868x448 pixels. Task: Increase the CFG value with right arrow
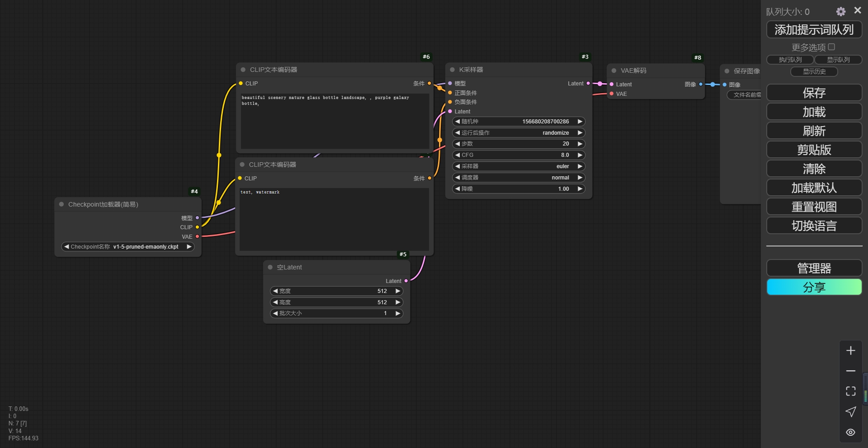tap(580, 155)
